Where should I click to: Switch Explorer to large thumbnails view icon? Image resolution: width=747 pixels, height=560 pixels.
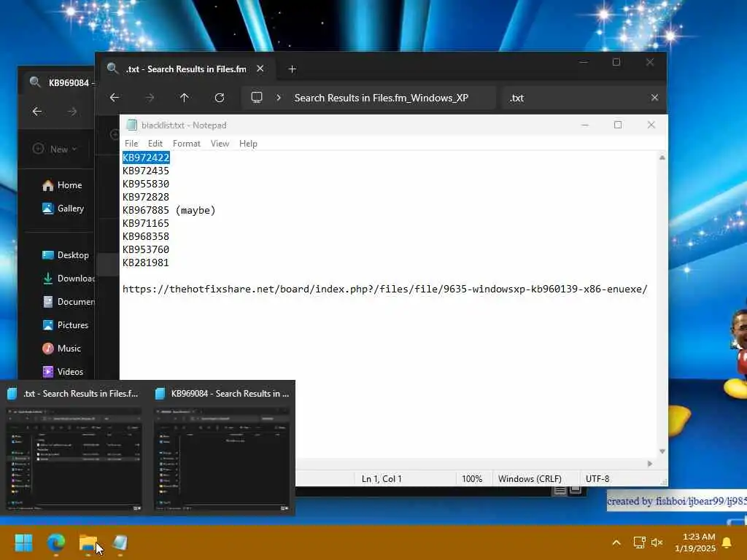(x=576, y=490)
